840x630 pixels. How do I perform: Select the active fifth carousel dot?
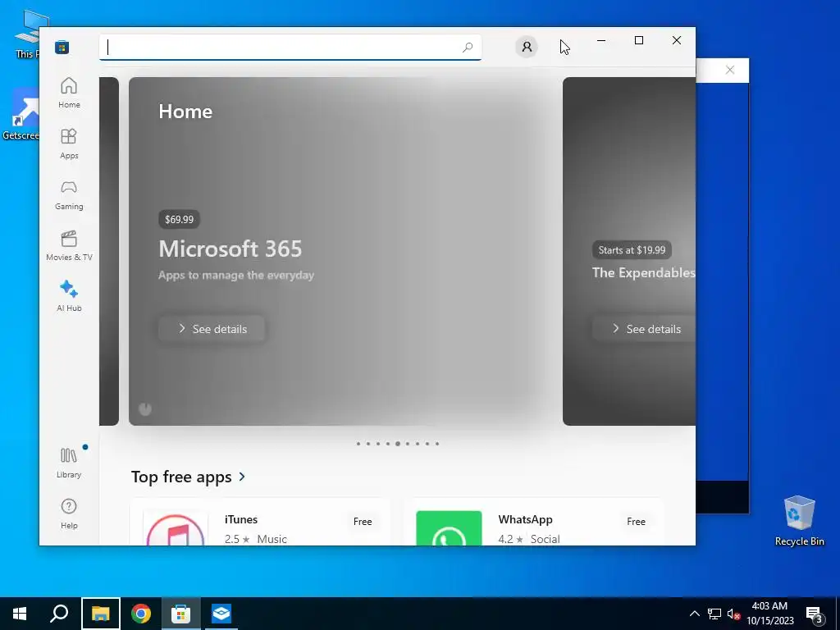pyautogui.click(x=398, y=444)
